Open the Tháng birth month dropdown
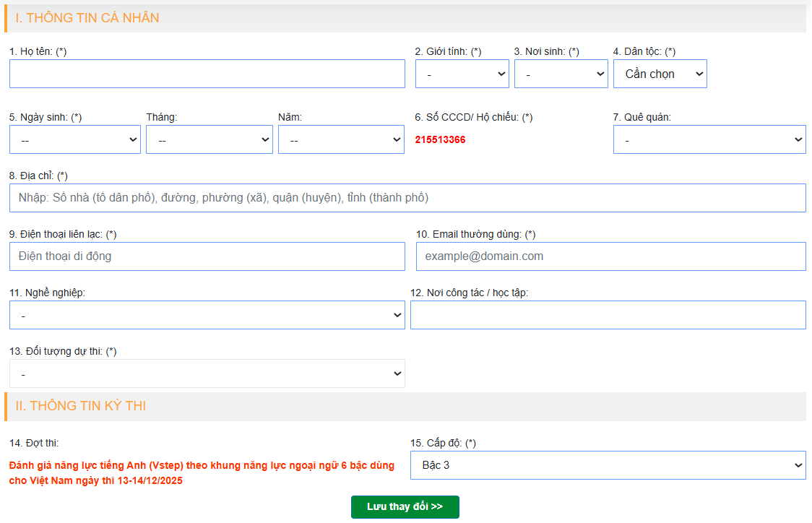Screen dimensions: 812x523 coord(209,139)
